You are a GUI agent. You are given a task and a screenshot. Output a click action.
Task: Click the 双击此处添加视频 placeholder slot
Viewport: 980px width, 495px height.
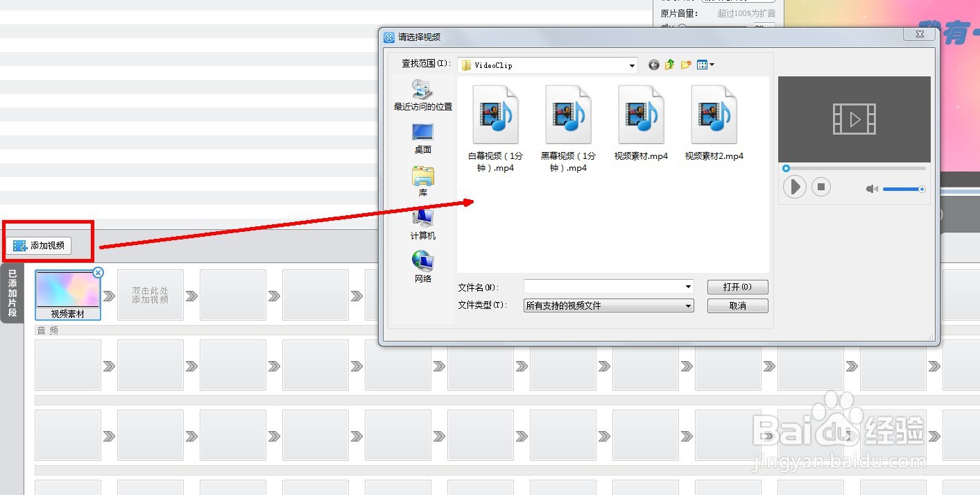[151, 295]
